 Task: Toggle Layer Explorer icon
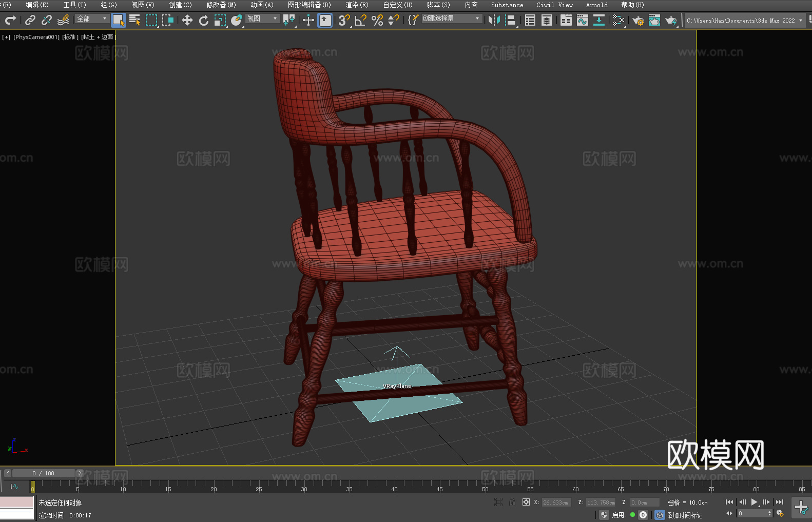[x=547, y=20]
